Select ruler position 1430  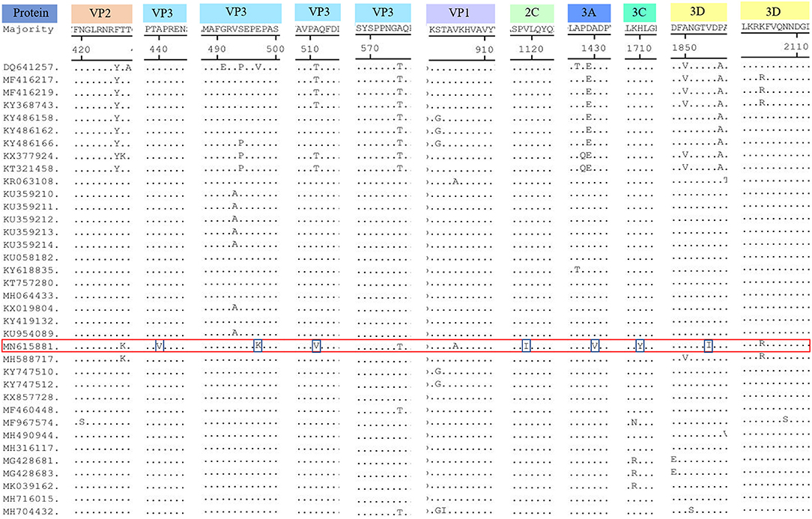593,48
